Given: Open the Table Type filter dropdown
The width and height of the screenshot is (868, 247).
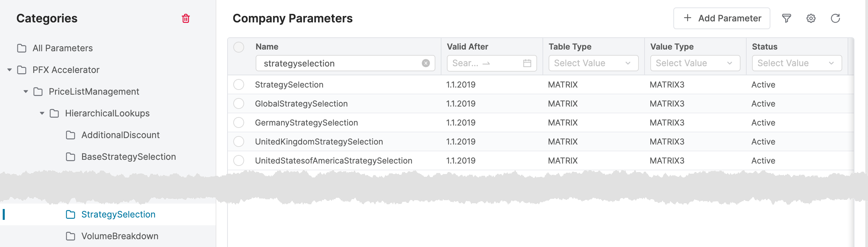Looking at the screenshot, I should coord(593,63).
